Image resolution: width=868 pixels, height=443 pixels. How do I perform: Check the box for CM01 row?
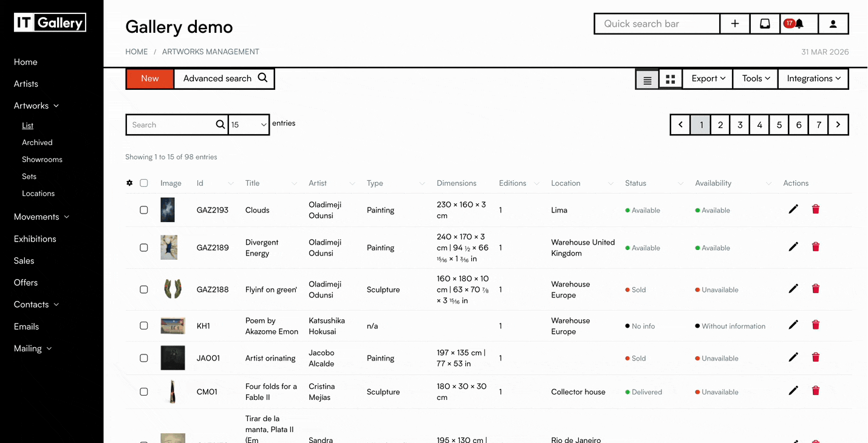pos(144,392)
